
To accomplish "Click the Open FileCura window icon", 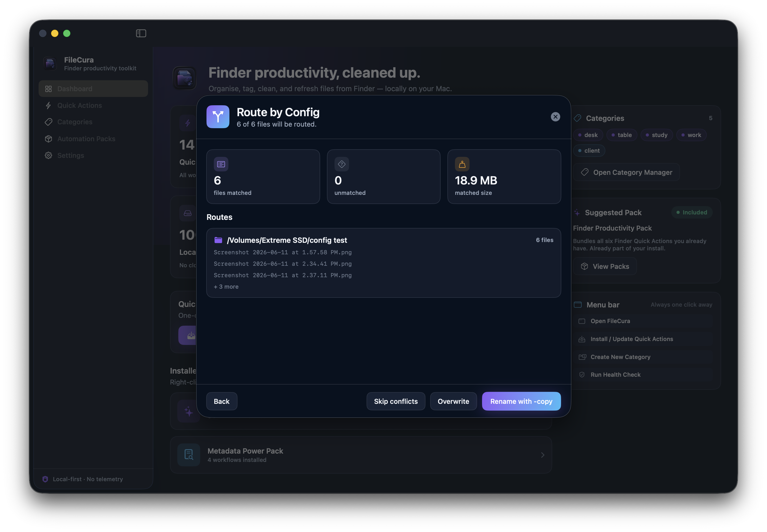I will (582, 321).
